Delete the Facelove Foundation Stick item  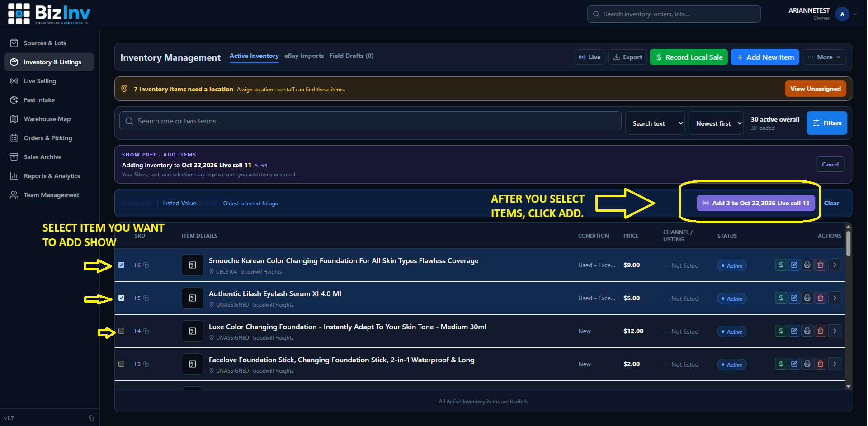pyautogui.click(x=820, y=364)
